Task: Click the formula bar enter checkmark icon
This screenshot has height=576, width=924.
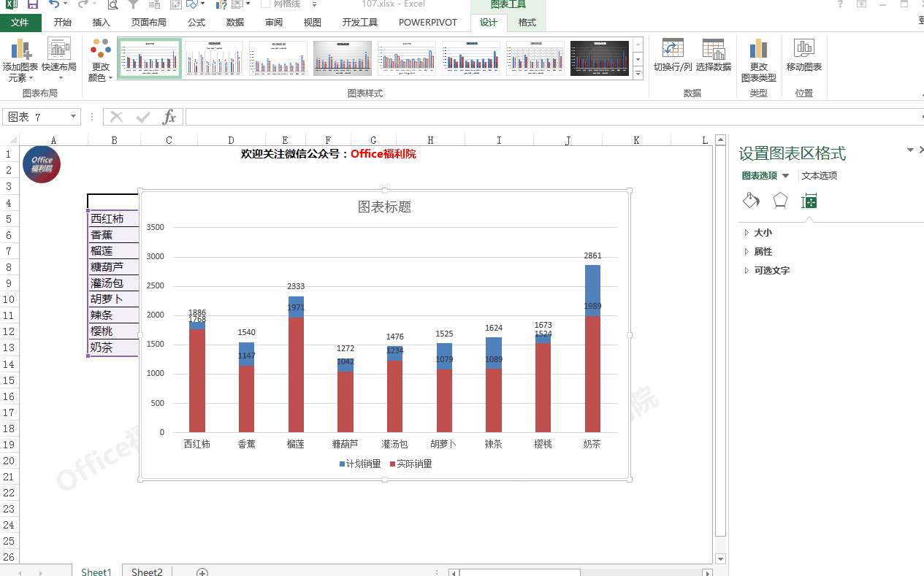Action: click(143, 117)
